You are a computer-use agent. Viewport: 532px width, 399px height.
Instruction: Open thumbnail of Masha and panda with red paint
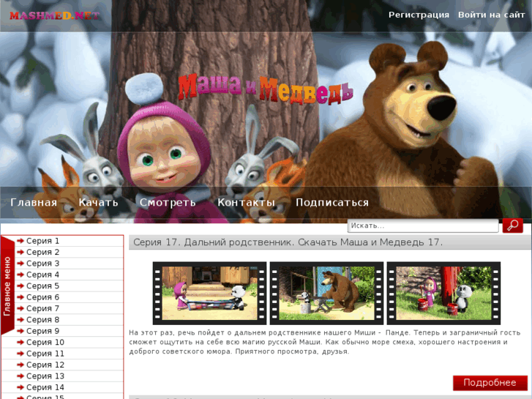click(x=443, y=293)
